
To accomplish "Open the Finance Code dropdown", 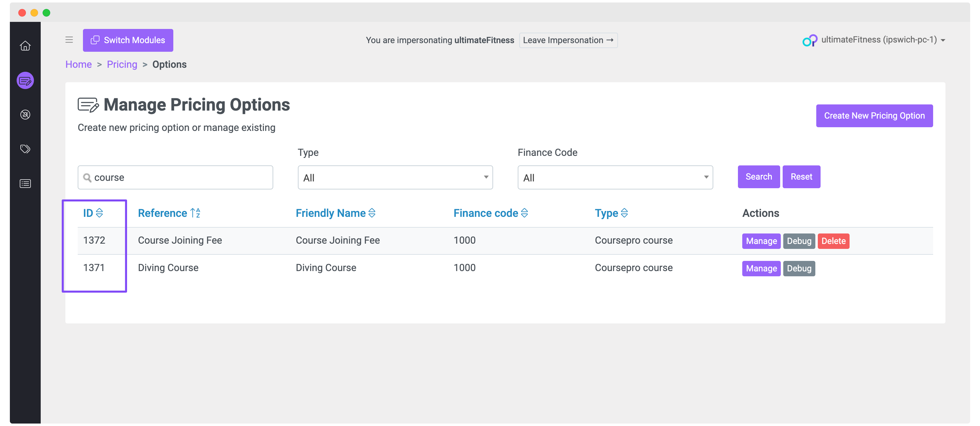I will point(615,177).
